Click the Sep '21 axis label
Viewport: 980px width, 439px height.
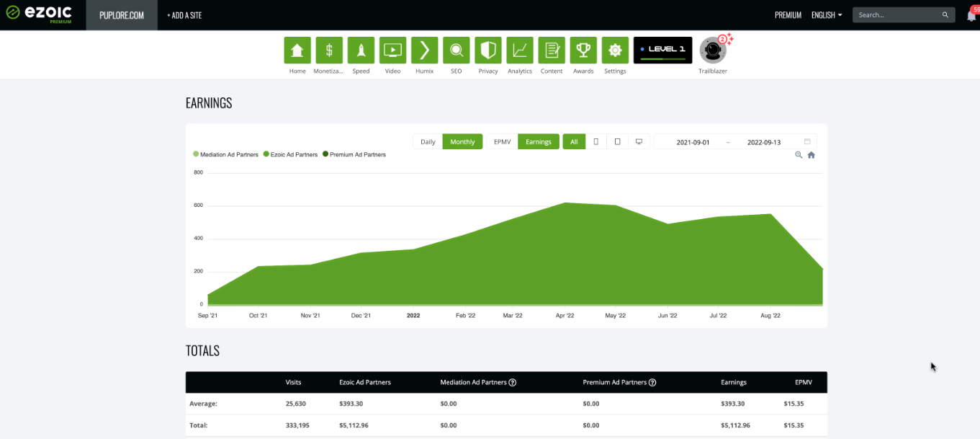[x=208, y=316]
